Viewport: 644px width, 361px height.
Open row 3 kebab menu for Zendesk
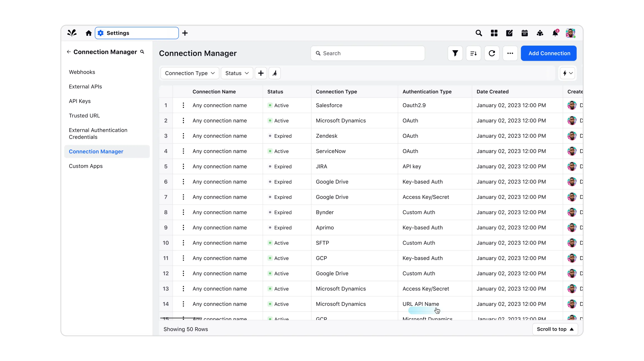coord(183,136)
